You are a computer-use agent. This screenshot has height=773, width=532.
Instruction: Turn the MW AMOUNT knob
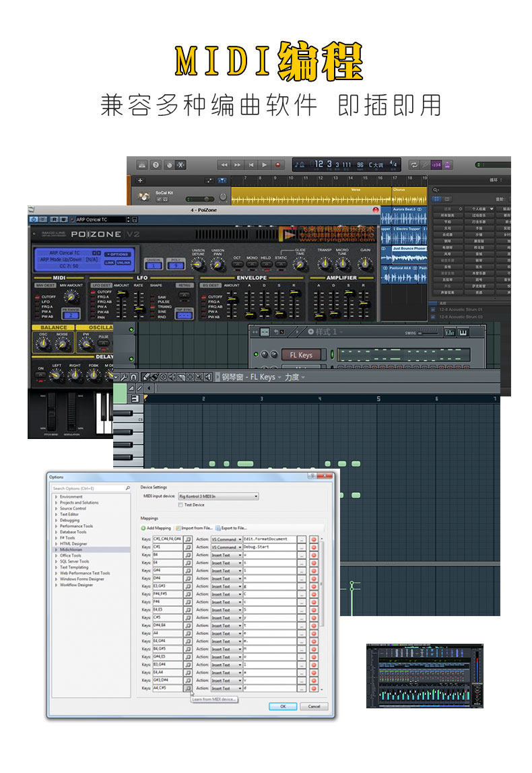click(x=71, y=297)
